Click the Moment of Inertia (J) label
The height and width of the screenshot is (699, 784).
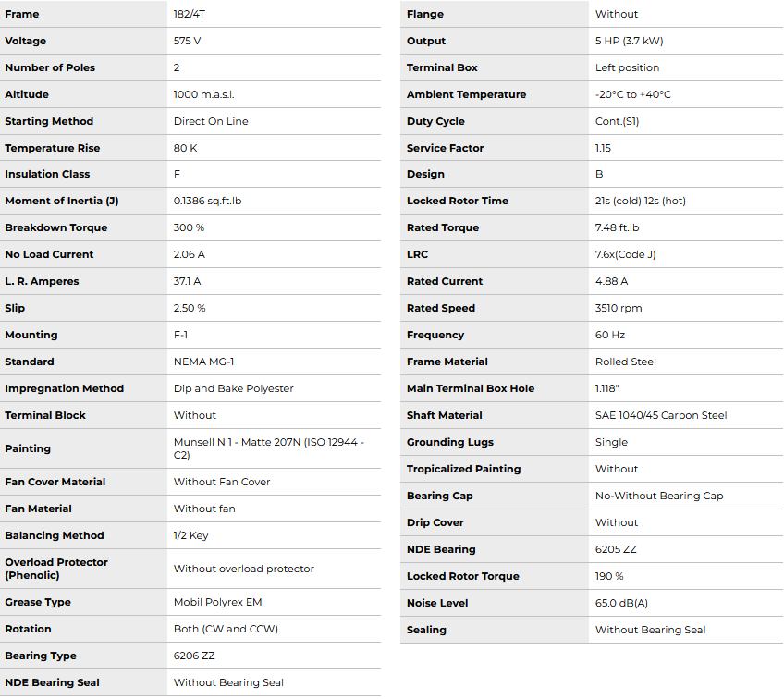coord(61,201)
